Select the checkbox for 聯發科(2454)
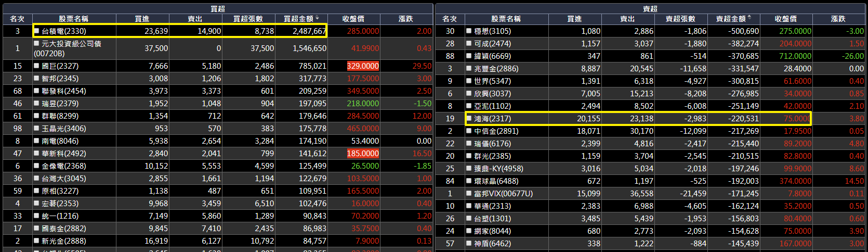The width and height of the screenshot is (868, 252). [37, 91]
